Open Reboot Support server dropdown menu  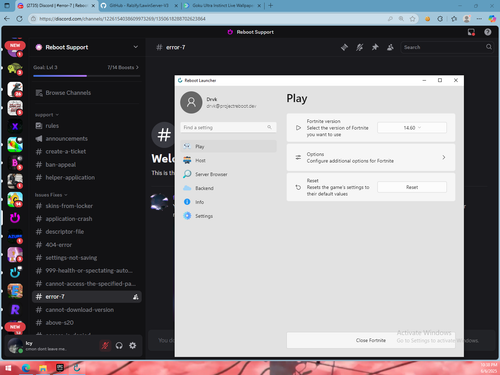pyautogui.click(x=136, y=47)
